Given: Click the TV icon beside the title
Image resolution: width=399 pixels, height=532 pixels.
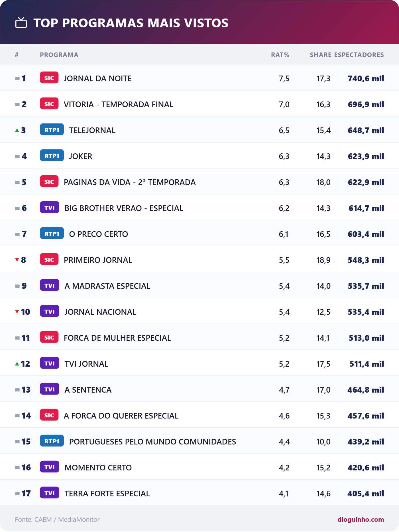Looking at the screenshot, I should click(x=21, y=23).
